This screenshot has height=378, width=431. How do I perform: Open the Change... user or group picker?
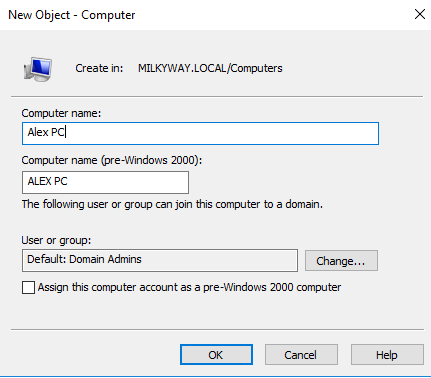341,261
